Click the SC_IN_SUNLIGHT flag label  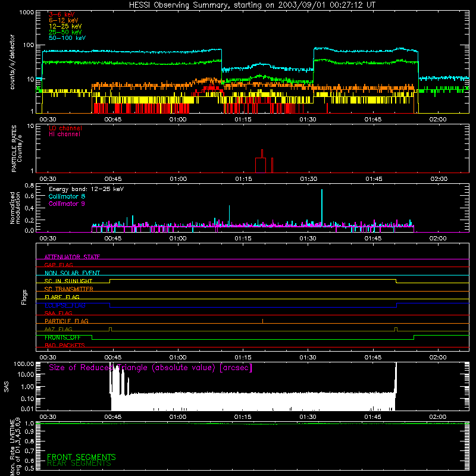[x=68, y=281]
